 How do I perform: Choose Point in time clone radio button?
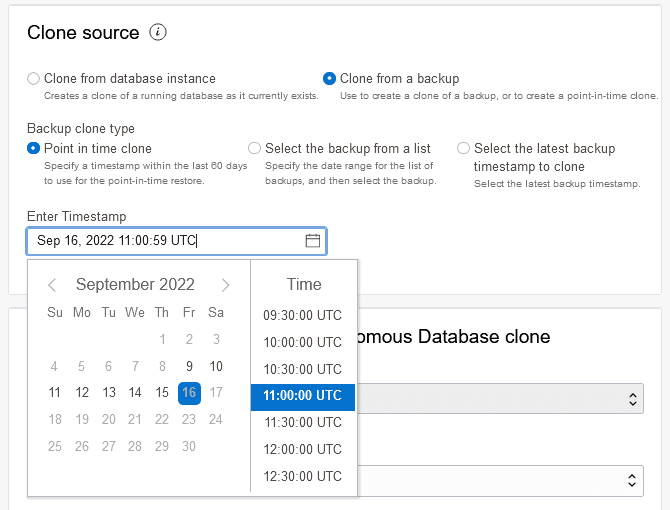[x=33, y=148]
